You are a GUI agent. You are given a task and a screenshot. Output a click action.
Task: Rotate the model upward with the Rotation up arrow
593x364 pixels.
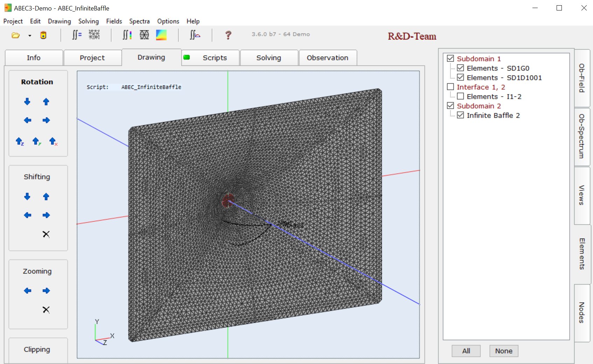click(46, 102)
